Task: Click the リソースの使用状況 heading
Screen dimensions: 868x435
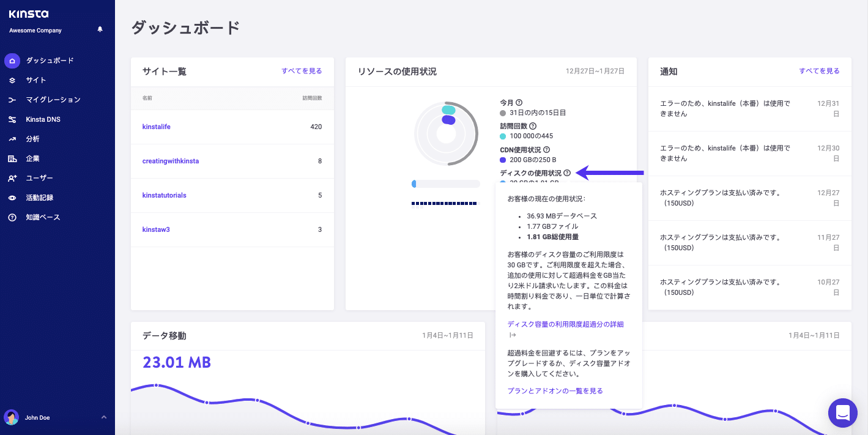Action: click(397, 72)
